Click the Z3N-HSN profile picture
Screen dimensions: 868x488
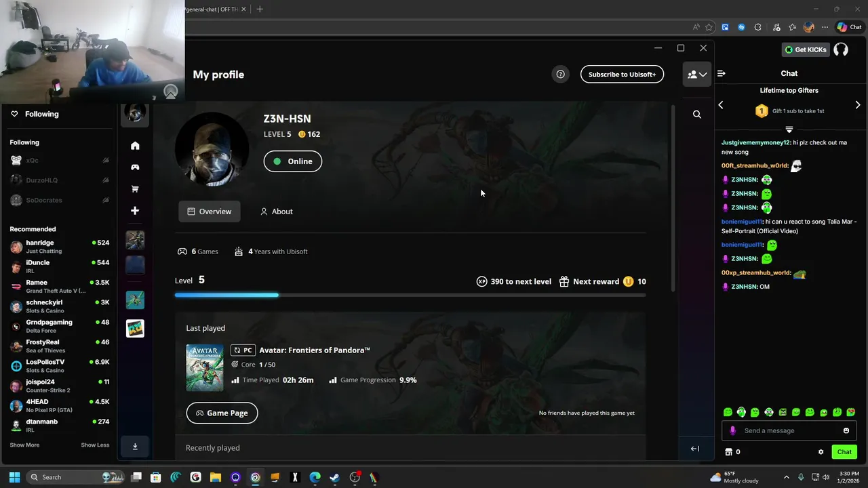(x=212, y=150)
